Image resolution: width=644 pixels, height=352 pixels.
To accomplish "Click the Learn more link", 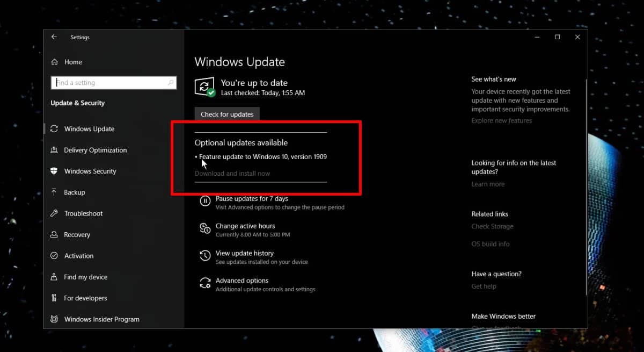I will tap(488, 184).
